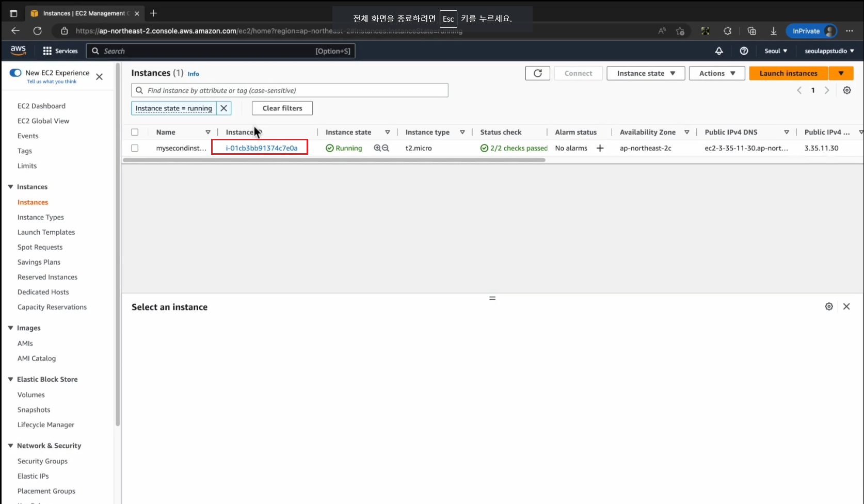This screenshot has height=504, width=864.
Task: Open browser downloads icon
Action: (x=773, y=31)
